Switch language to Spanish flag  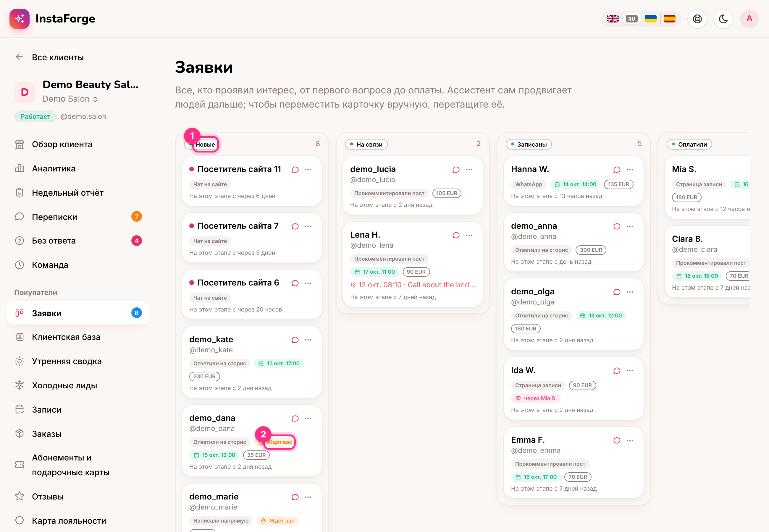(x=670, y=19)
